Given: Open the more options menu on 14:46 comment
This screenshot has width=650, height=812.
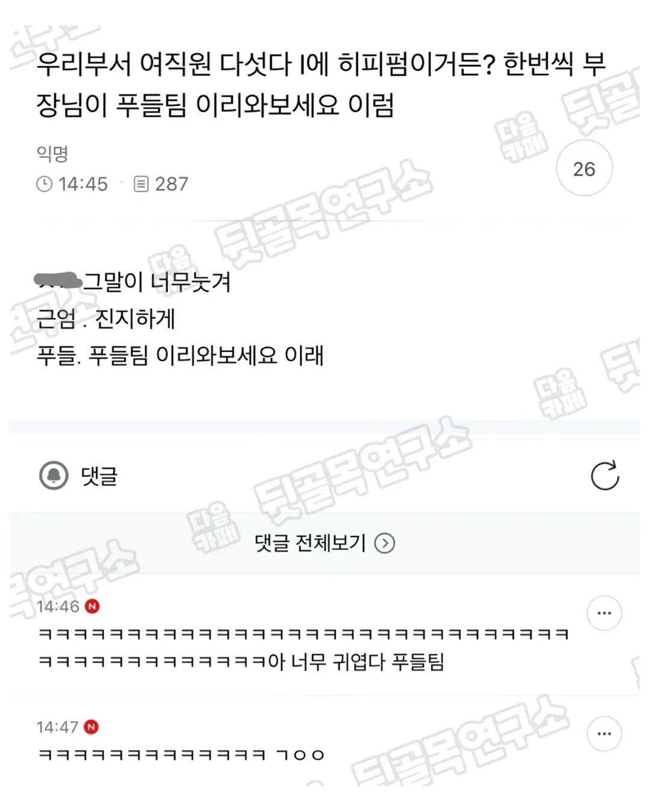Looking at the screenshot, I should click(604, 613).
